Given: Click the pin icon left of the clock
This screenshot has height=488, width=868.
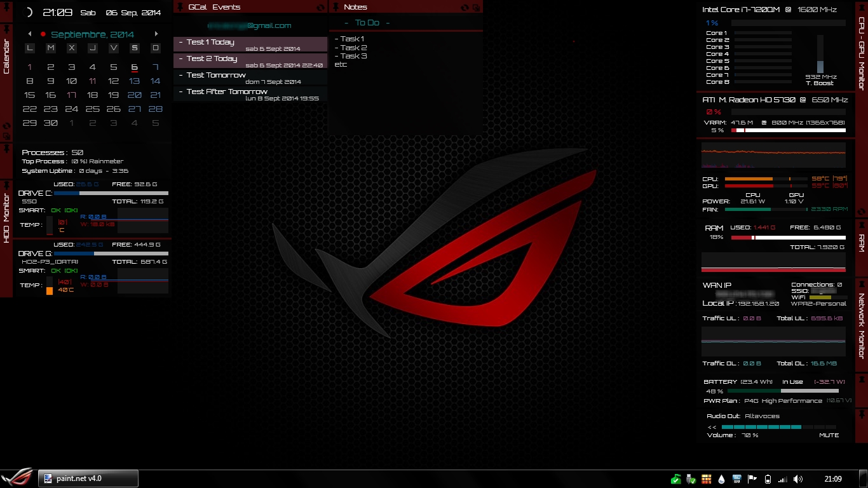Looking at the screenshot, I should coord(6,6).
